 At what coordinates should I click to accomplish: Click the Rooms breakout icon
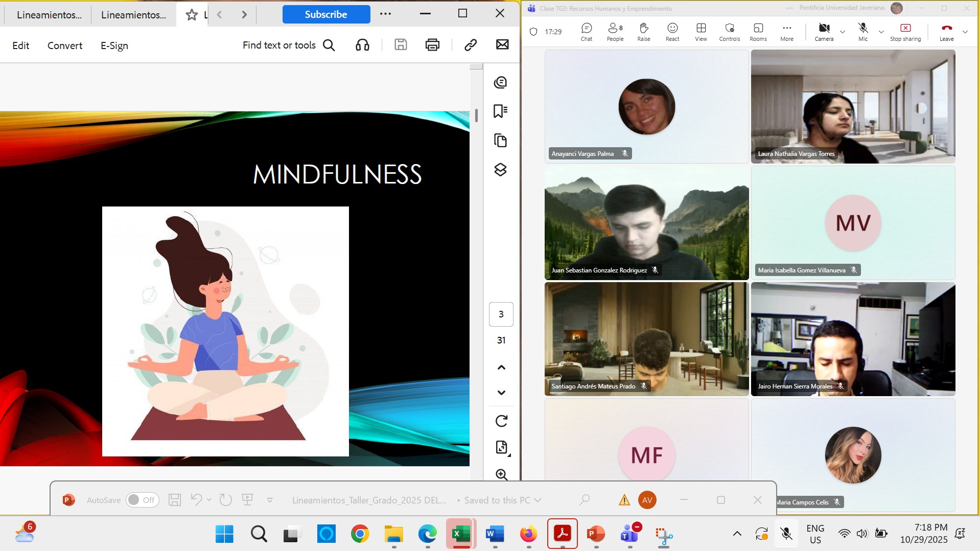[x=758, y=31]
